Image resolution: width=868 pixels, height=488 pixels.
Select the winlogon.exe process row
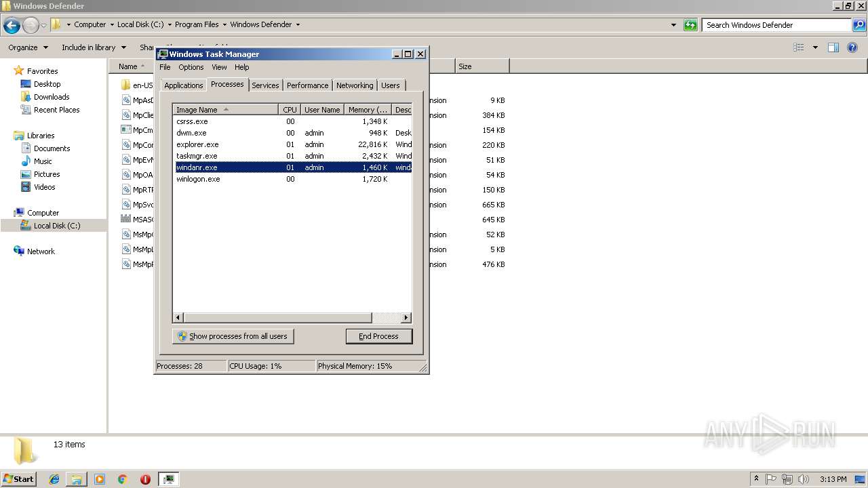[x=293, y=179]
